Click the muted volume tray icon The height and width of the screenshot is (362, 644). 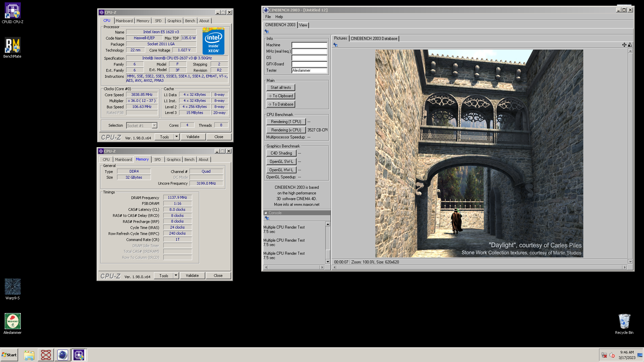pos(612,355)
